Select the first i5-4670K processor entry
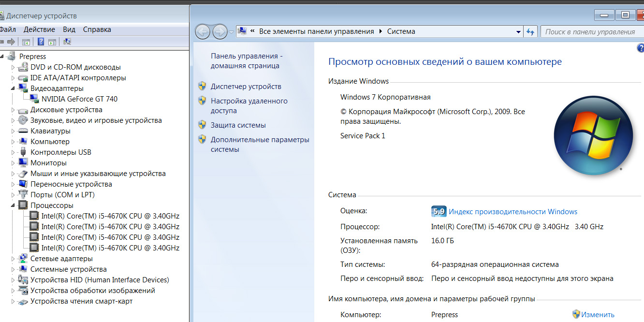 110,216
